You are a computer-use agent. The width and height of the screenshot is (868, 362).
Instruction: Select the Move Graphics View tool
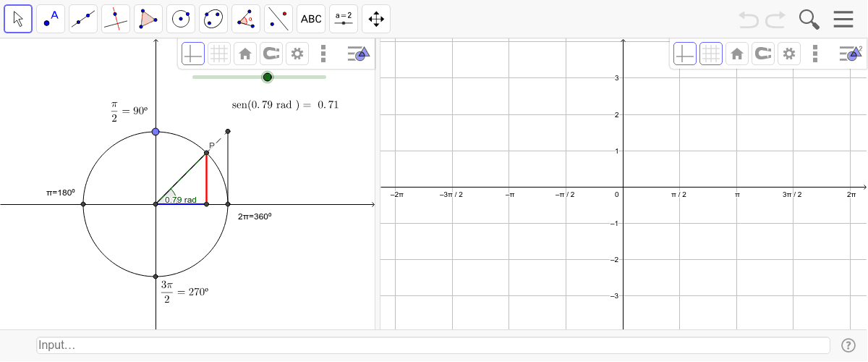376,19
